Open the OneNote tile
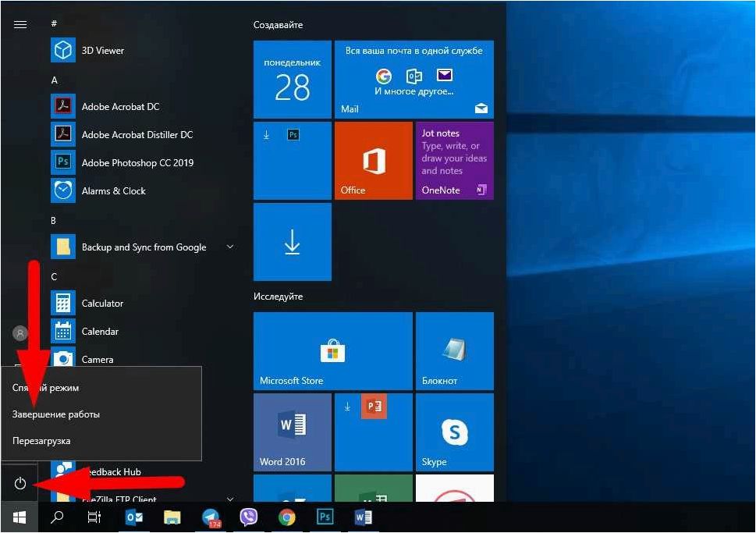The image size is (756, 533). coord(455,161)
